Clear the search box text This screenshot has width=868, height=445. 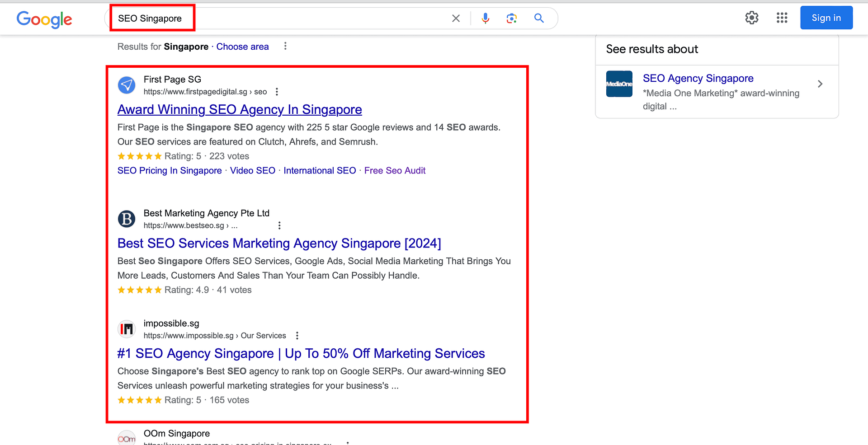click(x=456, y=18)
